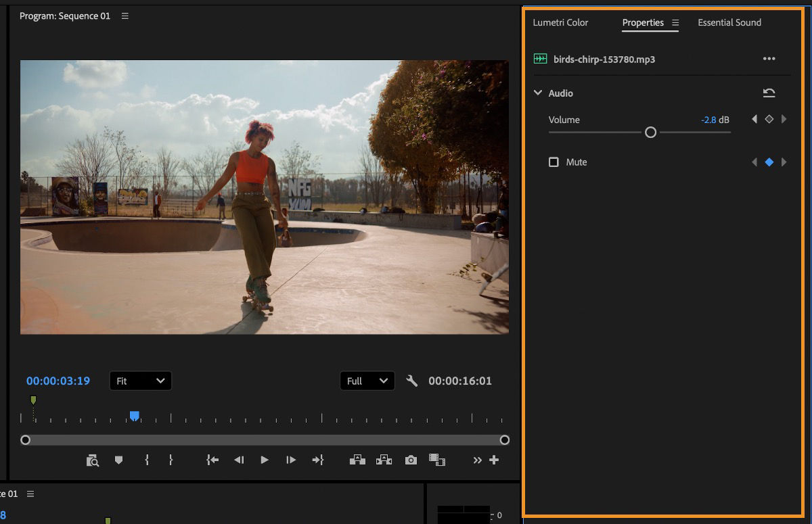
Task: Open the Button Editor plus icon
Action: tap(494, 460)
